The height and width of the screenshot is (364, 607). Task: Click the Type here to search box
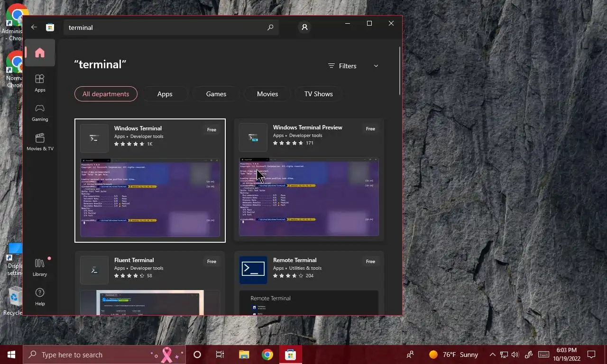point(104,355)
